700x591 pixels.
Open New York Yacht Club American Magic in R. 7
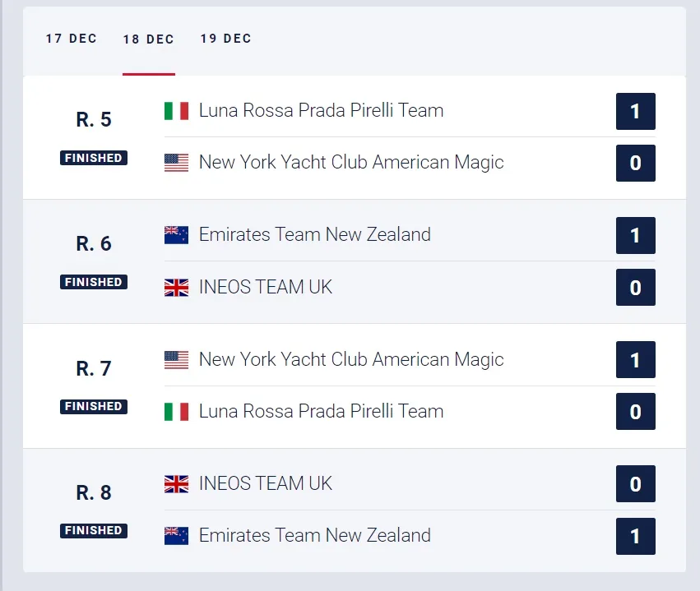point(351,359)
